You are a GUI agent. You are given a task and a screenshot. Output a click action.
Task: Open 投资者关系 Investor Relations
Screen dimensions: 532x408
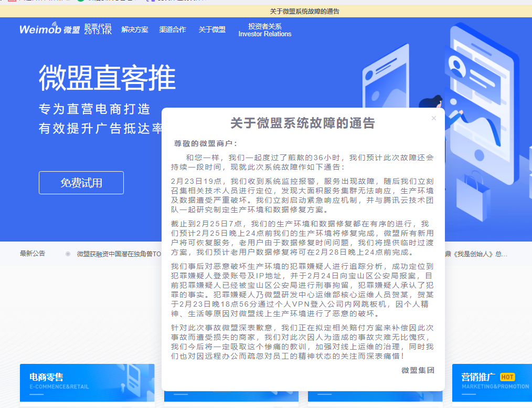point(264,30)
